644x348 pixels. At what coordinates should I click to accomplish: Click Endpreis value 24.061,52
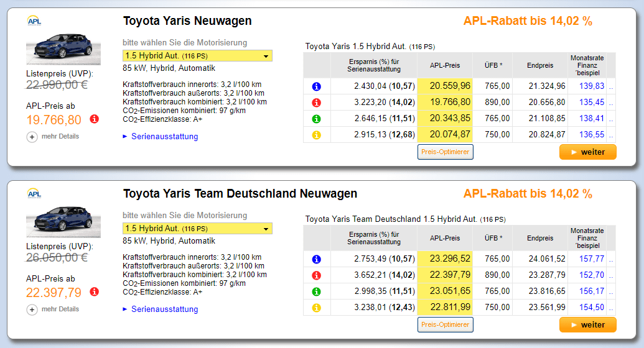pos(547,259)
